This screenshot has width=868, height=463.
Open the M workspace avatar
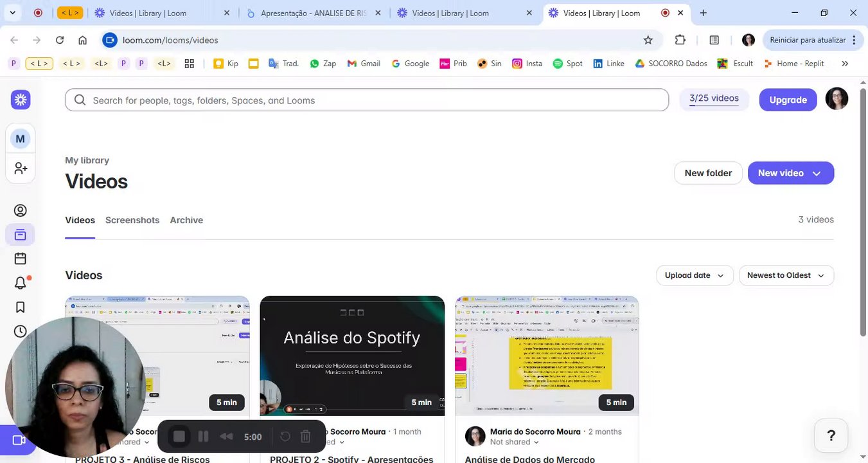tap(21, 138)
